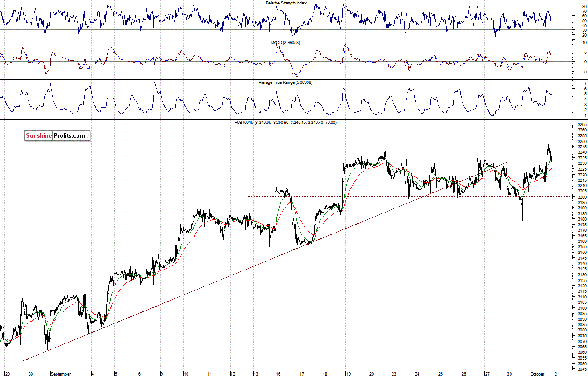
Task: Click price label 3265 on price axis
Action: tap(581, 125)
